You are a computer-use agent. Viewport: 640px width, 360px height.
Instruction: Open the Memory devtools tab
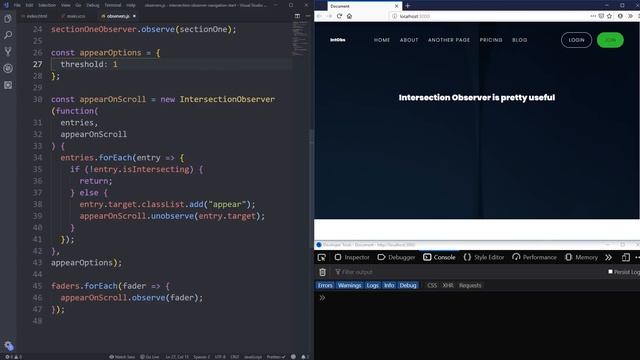point(582,257)
